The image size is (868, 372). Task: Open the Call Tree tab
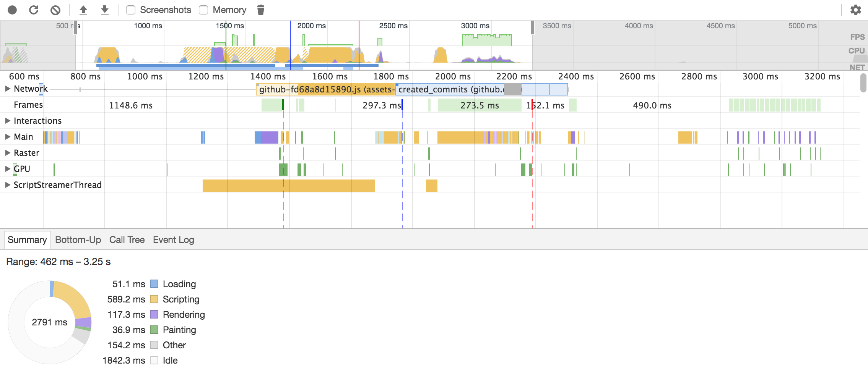tap(127, 240)
